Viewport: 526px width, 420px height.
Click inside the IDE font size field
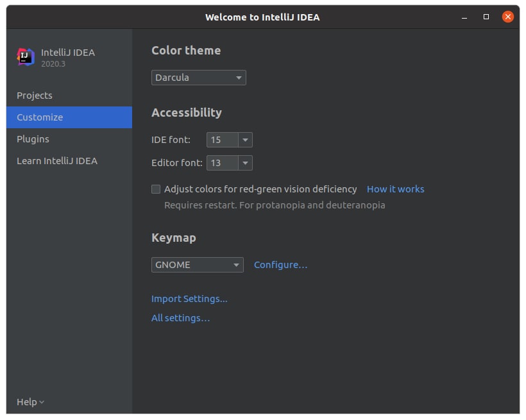(223, 140)
